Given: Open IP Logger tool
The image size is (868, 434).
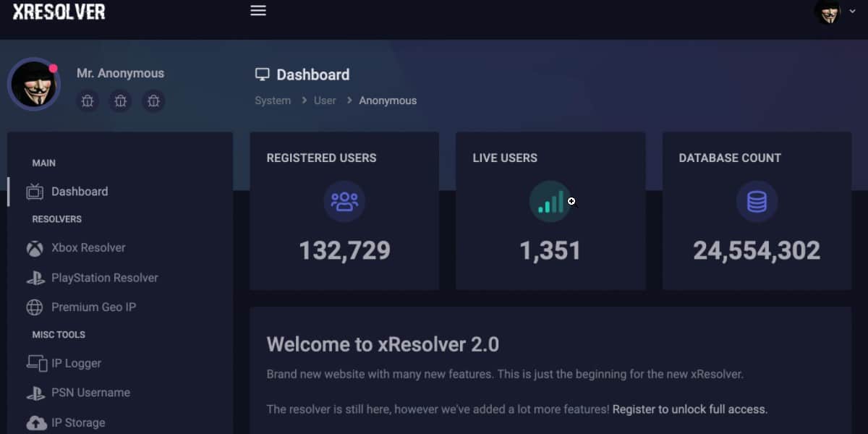Looking at the screenshot, I should 76,363.
